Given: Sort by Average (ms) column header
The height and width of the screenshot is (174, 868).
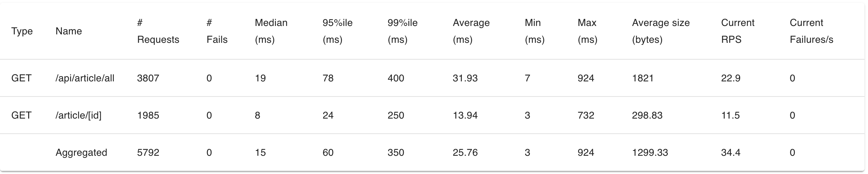Looking at the screenshot, I should coord(471,31).
